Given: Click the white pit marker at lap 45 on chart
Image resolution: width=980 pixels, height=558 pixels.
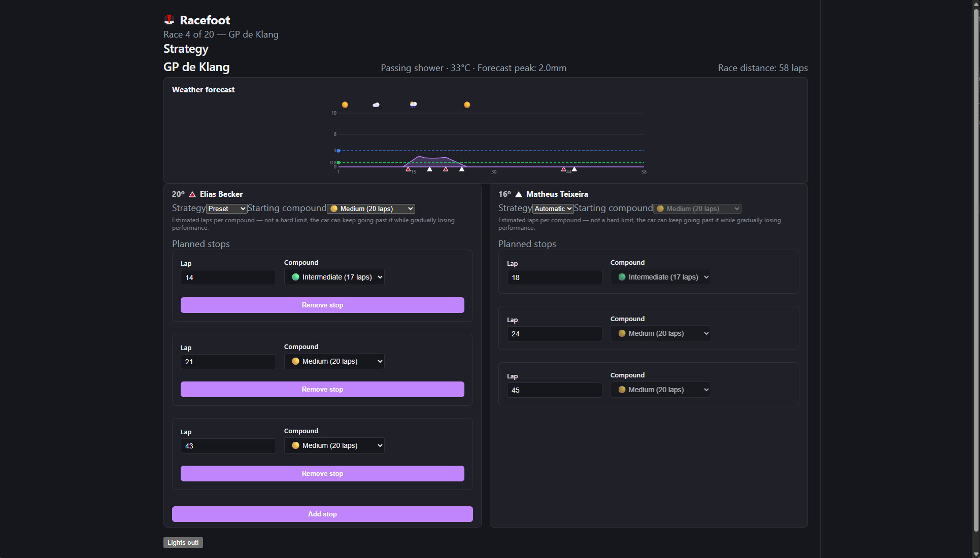Looking at the screenshot, I should coord(574,169).
